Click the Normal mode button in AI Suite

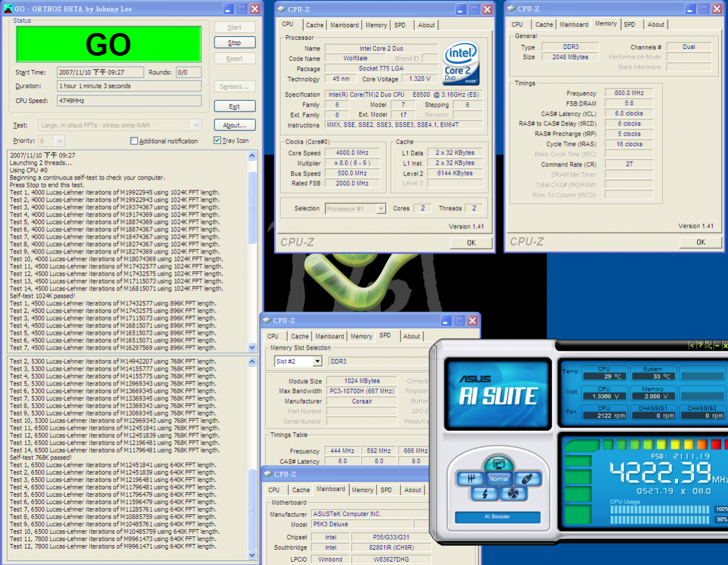click(x=499, y=479)
